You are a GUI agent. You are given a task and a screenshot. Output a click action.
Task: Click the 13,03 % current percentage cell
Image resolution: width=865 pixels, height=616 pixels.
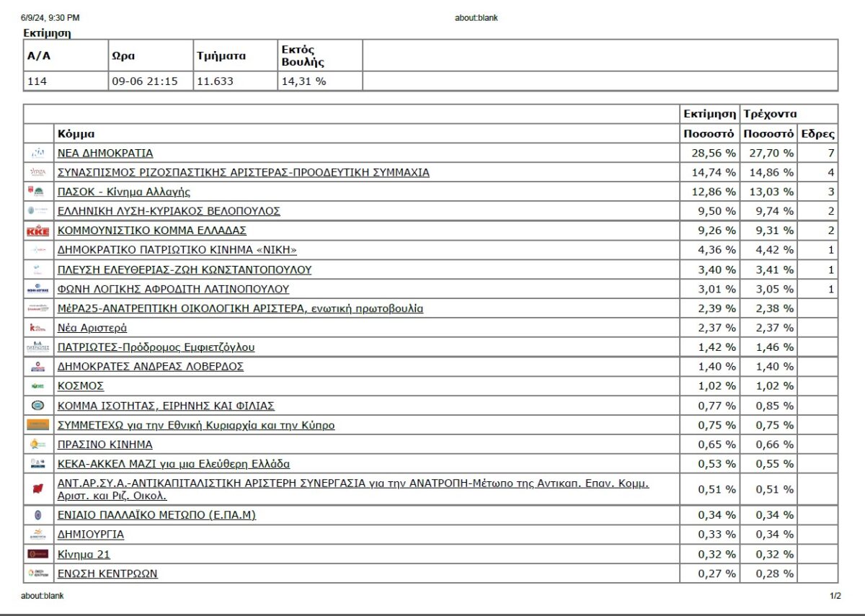[x=770, y=192]
